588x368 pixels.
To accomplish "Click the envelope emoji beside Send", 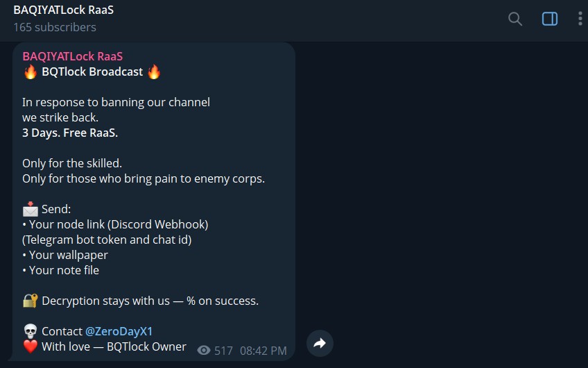I will tap(31, 209).
